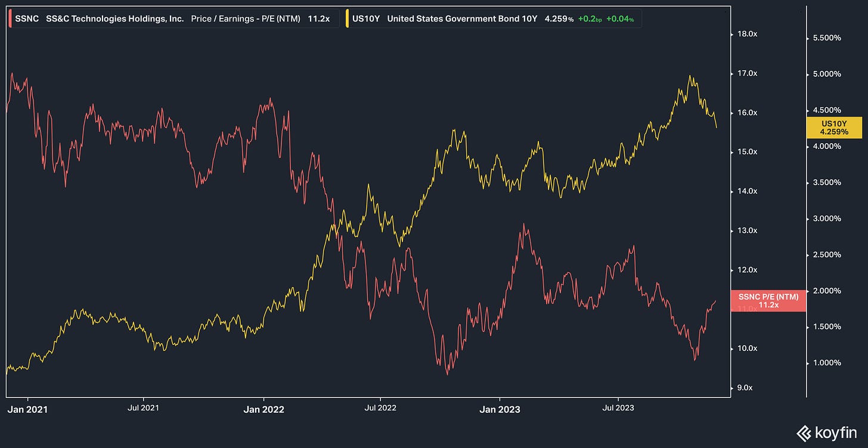Click the SSNC ticker legend entry
Image resolution: width=868 pixels, height=448 pixels.
[27, 18]
